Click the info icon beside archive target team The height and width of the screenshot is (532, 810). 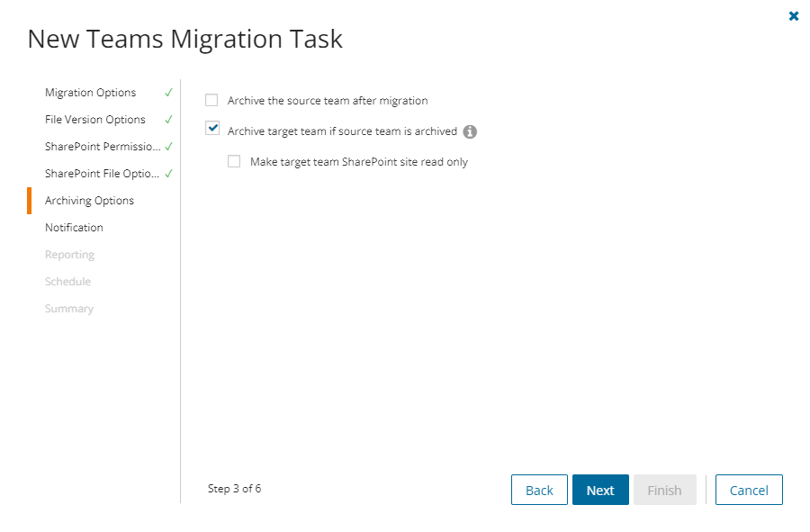click(x=470, y=131)
